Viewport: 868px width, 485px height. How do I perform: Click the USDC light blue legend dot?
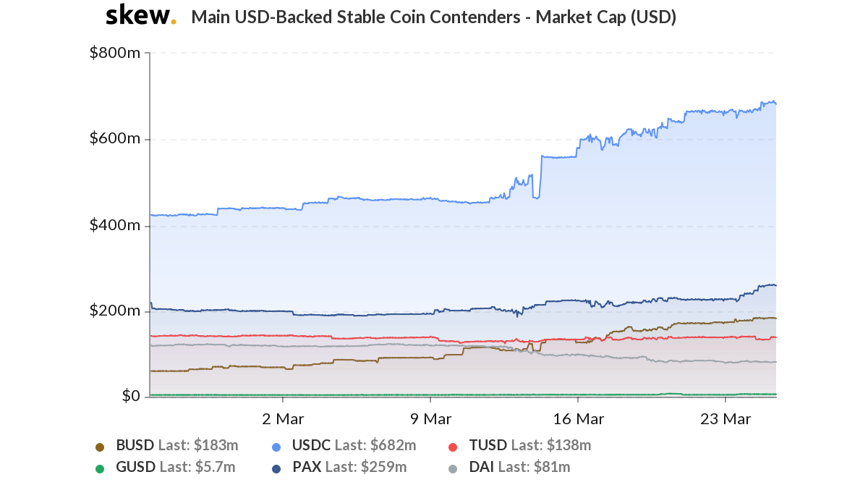tap(276, 447)
